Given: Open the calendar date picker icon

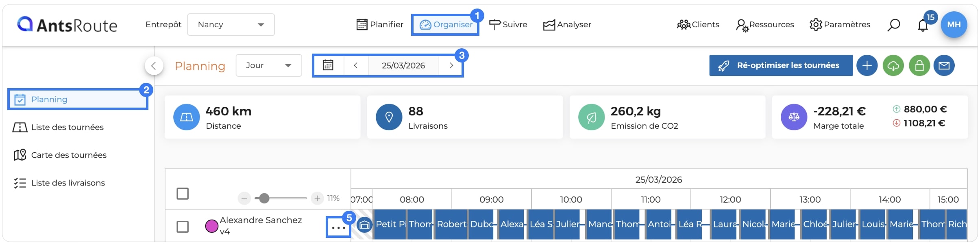Looking at the screenshot, I should tap(328, 65).
